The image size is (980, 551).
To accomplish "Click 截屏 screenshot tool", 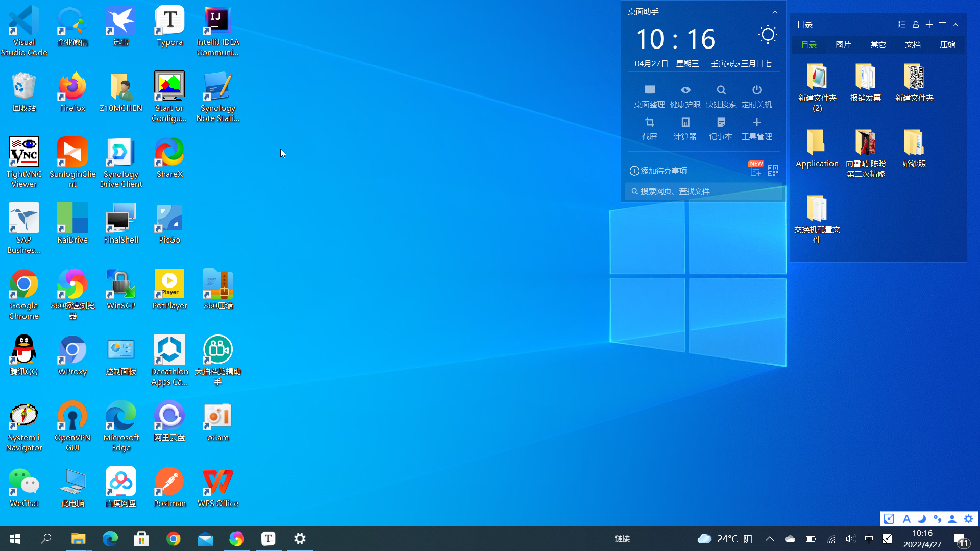I will click(x=649, y=129).
